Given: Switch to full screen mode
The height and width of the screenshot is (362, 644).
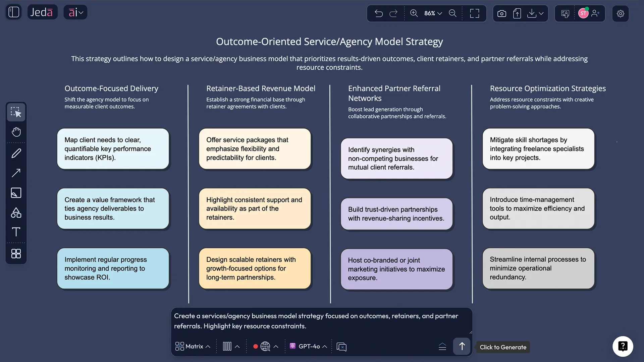Looking at the screenshot, I should [474, 13].
